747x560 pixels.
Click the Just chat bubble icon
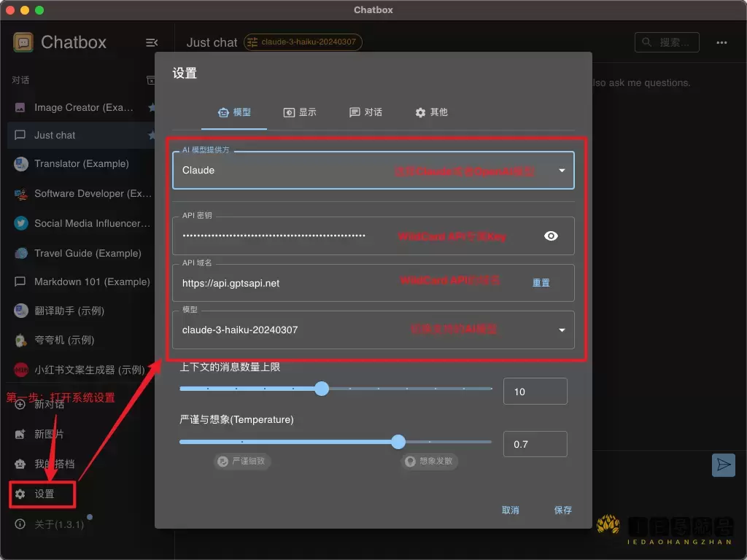click(x=20, y=135)
